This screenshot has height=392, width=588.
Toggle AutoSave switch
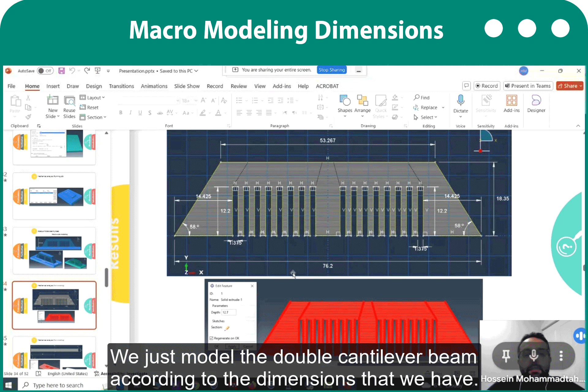(x=45, y=71)
